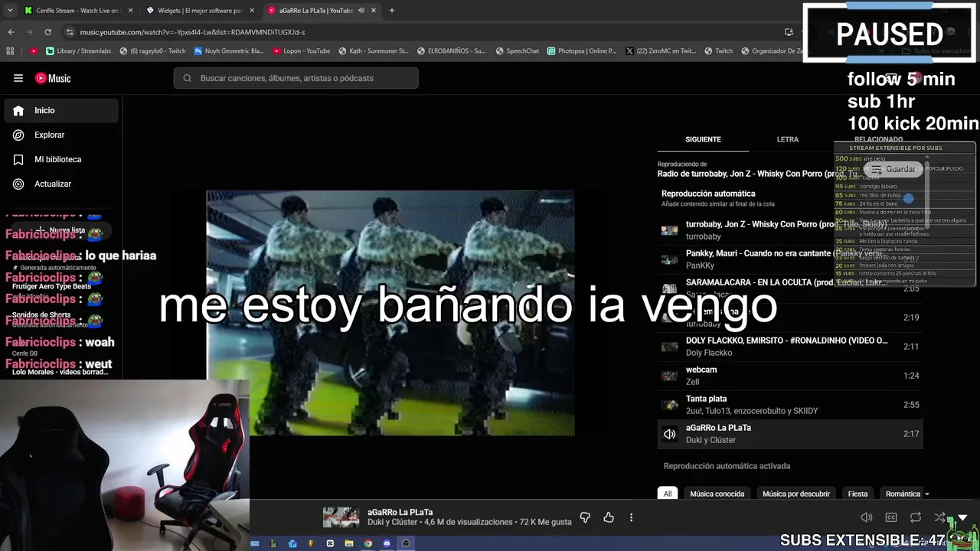Play the webcam track by Zell

click(x=790, y=376)
